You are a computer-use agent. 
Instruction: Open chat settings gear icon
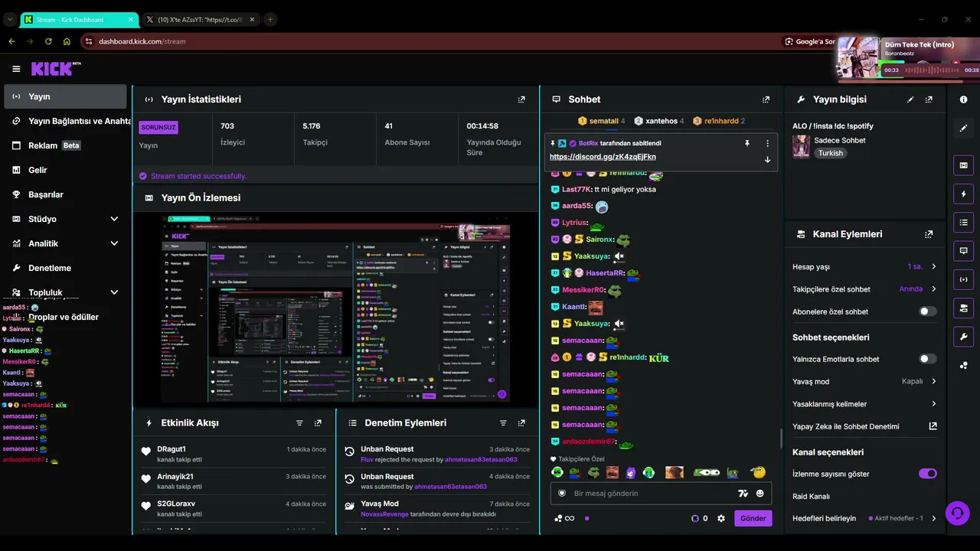pos(720,518)
